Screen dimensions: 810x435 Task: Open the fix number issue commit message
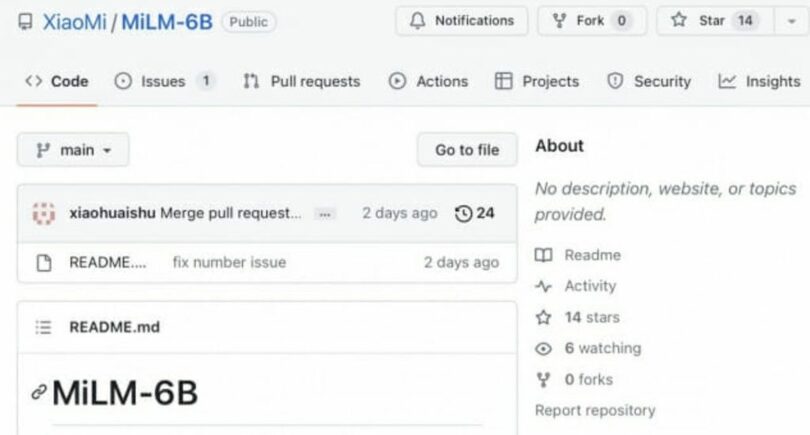point(229,262)
